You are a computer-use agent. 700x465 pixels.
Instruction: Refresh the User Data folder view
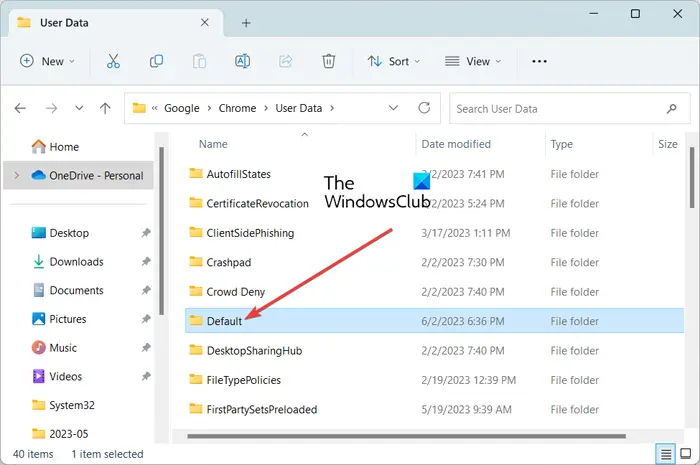pos(424,108)
